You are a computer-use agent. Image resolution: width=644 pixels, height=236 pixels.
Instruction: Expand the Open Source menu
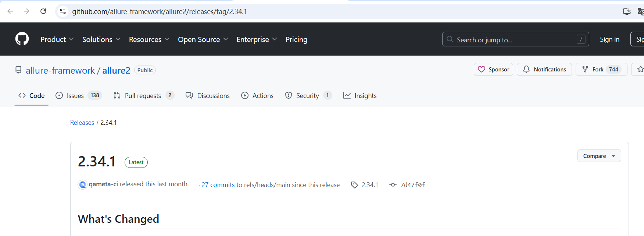click(x=203, y=39)
